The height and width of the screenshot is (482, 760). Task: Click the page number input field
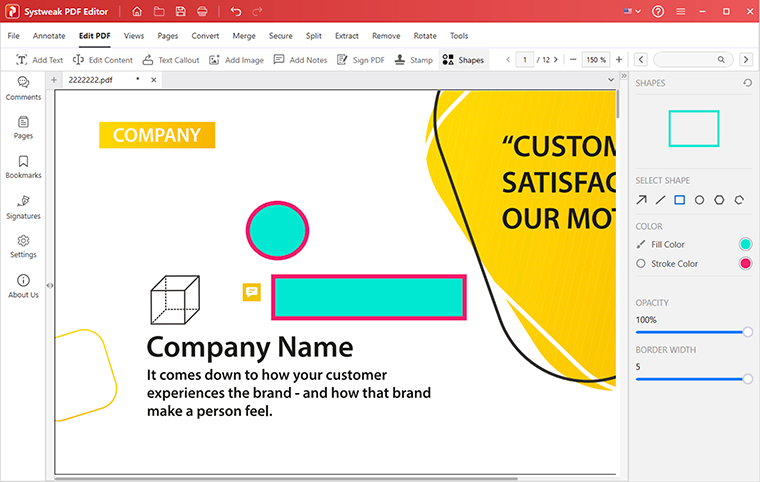525,60
